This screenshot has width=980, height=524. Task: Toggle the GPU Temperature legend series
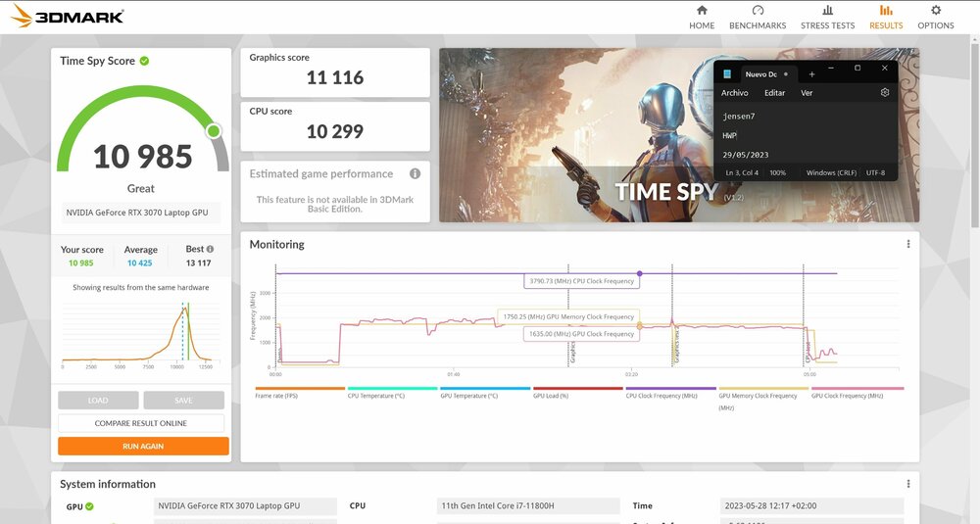point(468,396)
